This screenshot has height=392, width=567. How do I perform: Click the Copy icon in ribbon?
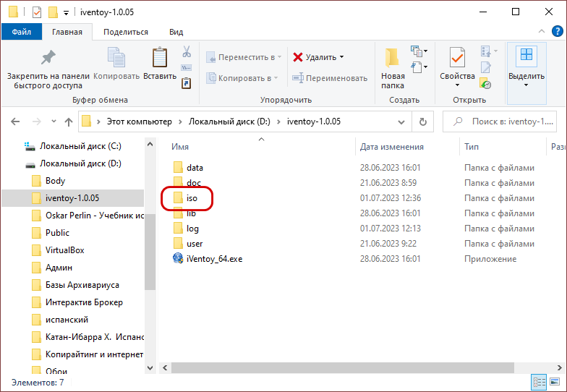[116, 57]
